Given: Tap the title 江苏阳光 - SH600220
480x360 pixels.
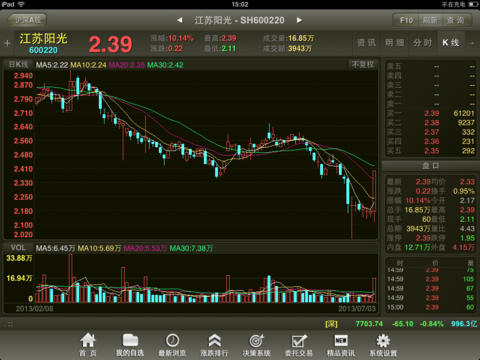Looking at the screenshot, I should [x=239, y=20].
